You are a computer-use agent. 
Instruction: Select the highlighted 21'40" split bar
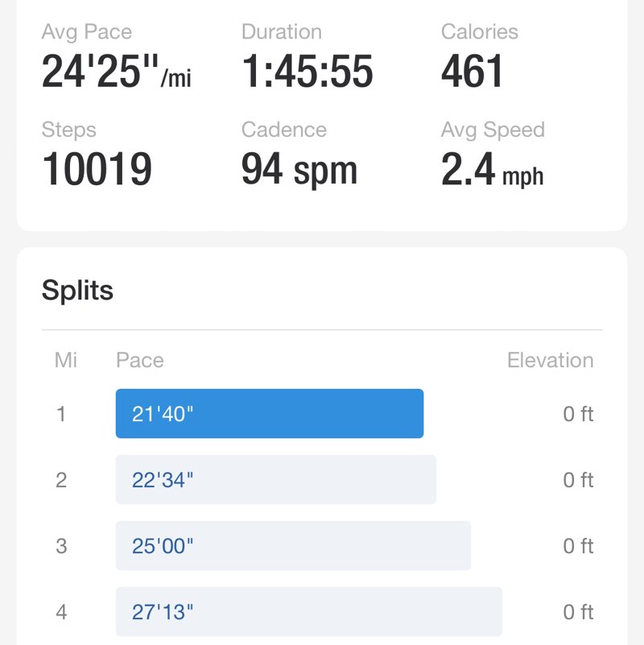tap(269, 414)
